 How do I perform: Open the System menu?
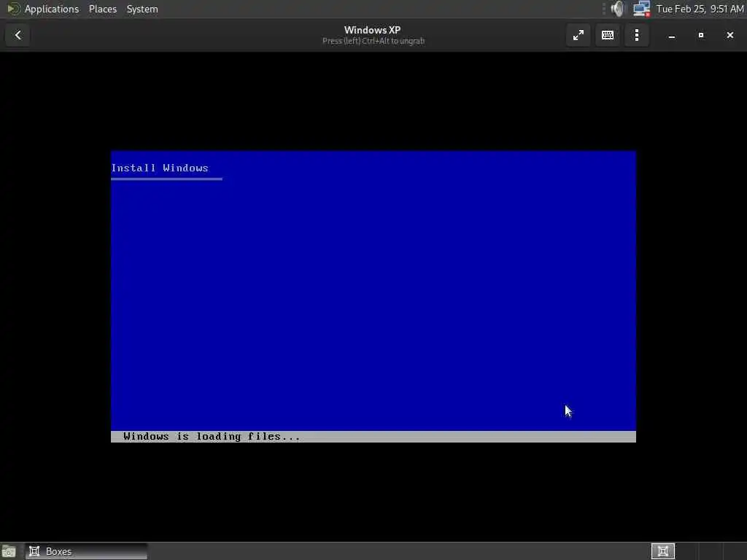point(142,9)
